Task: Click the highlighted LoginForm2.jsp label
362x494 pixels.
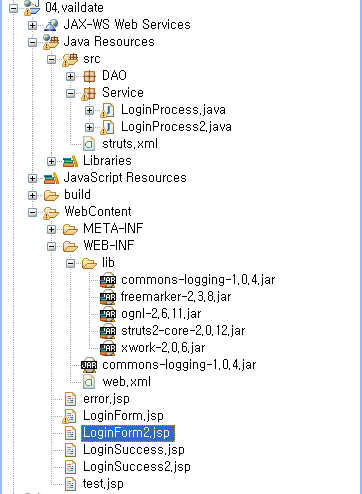Action: [x=128, y=433]
